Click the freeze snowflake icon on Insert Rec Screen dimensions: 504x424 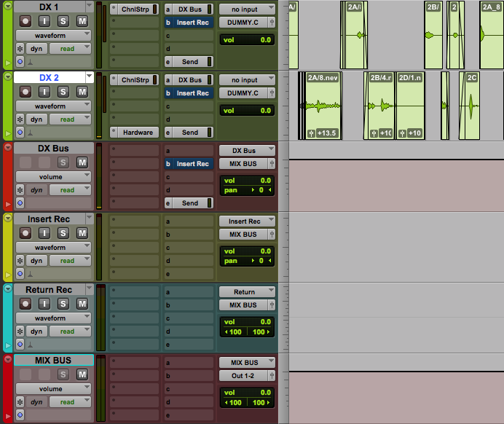coord(20,261)
